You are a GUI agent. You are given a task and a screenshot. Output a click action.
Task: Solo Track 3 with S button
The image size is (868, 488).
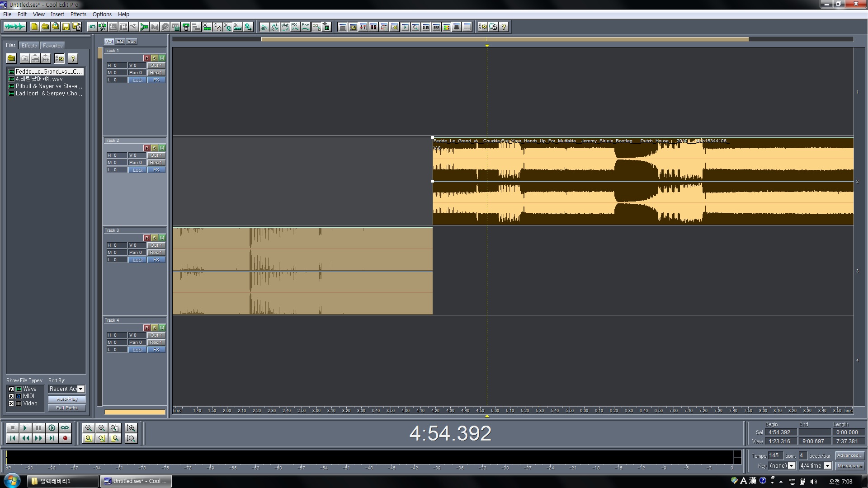click(x=154, y=238)
